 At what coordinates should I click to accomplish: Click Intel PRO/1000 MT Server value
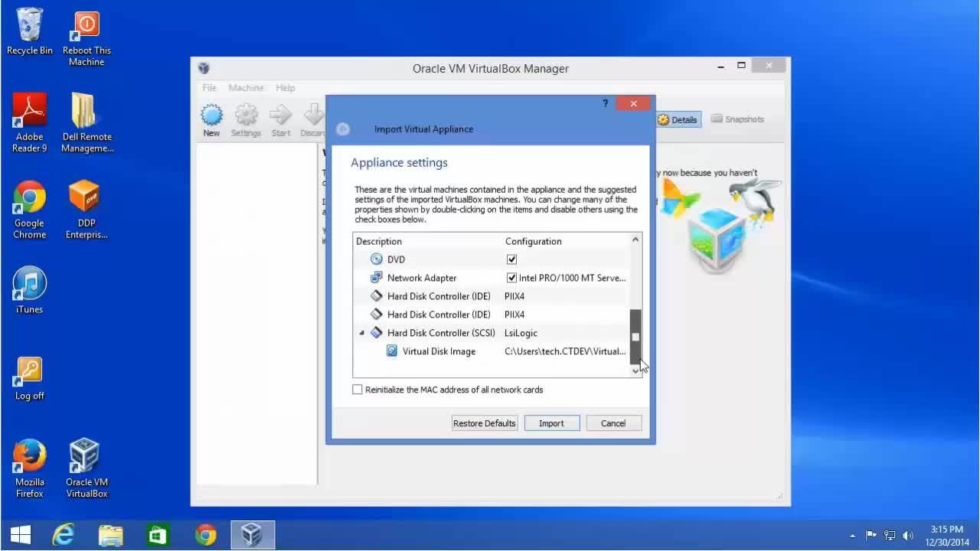[x=573, y=278]
